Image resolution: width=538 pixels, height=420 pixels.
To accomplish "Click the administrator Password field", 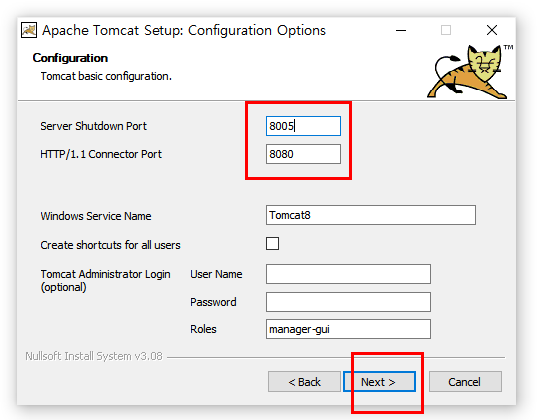I will click(348, 302).
